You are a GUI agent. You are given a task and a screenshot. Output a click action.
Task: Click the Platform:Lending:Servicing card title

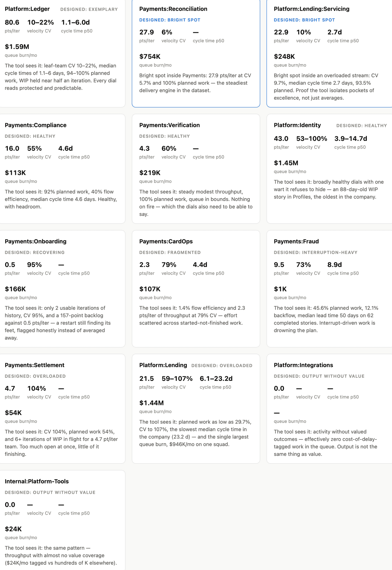(x=312, y=9)
